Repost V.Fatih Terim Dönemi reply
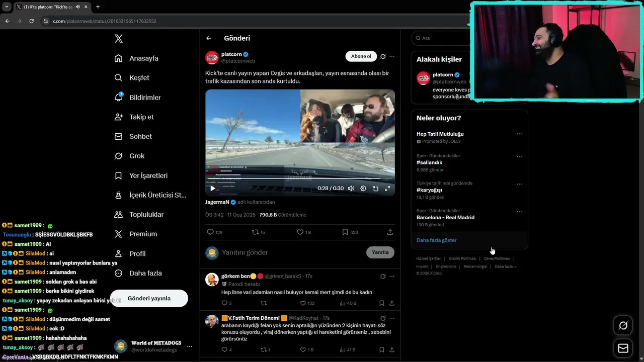The image size is (644, 362). pos(265,349)
